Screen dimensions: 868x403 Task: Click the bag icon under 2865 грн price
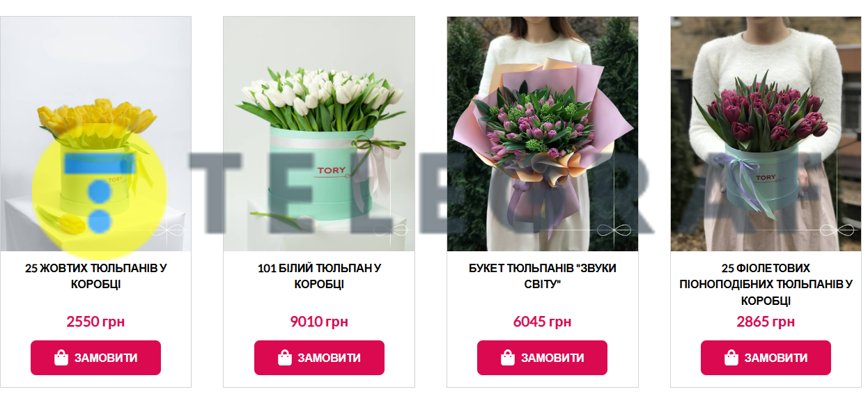click(x=731, y=358)
